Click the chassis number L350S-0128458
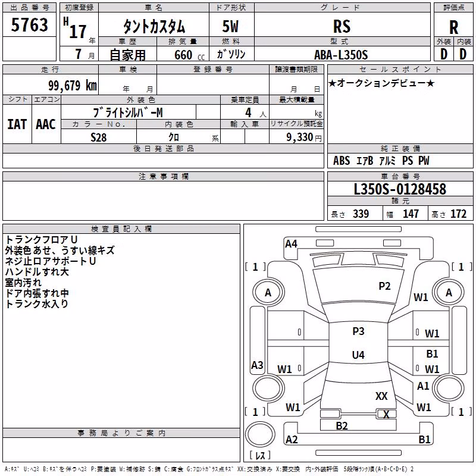Screen dimensions: 476x476 point(400,189)
